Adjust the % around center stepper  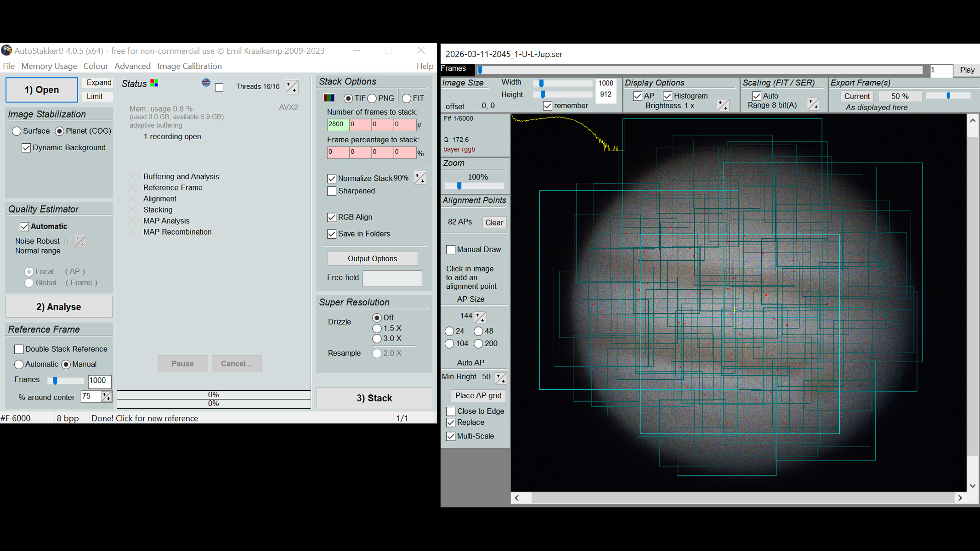106,396
